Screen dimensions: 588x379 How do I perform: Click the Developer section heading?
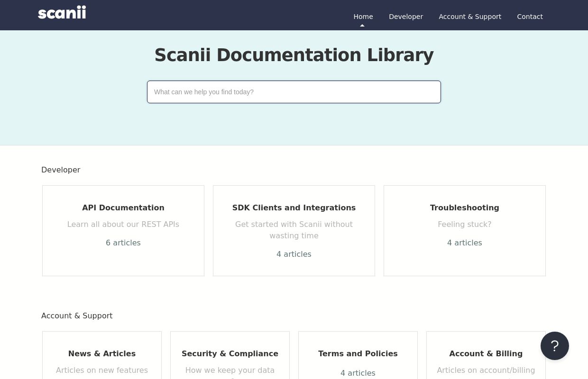[61, 170]
